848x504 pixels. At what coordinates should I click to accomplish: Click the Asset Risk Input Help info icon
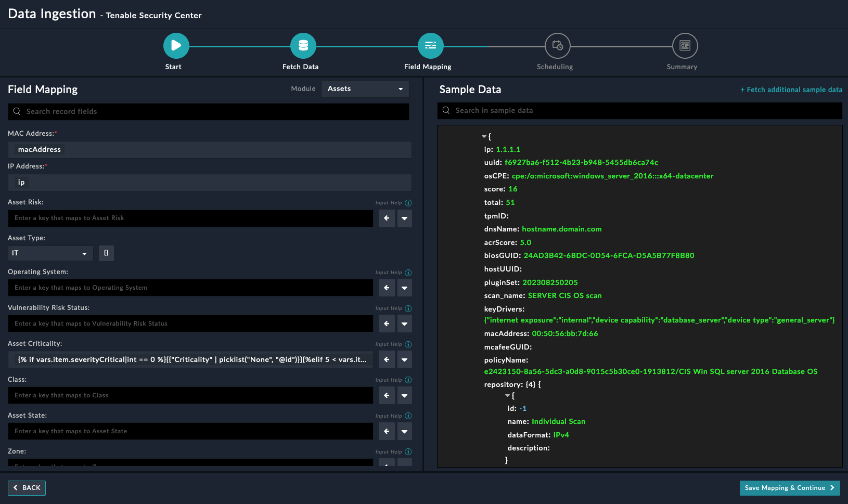pos(408,203)
